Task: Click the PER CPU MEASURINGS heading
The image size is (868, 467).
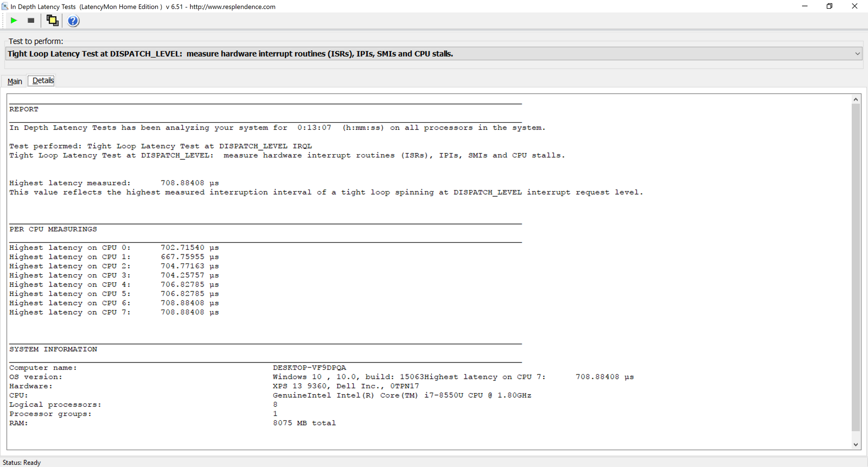Action: 53,229
